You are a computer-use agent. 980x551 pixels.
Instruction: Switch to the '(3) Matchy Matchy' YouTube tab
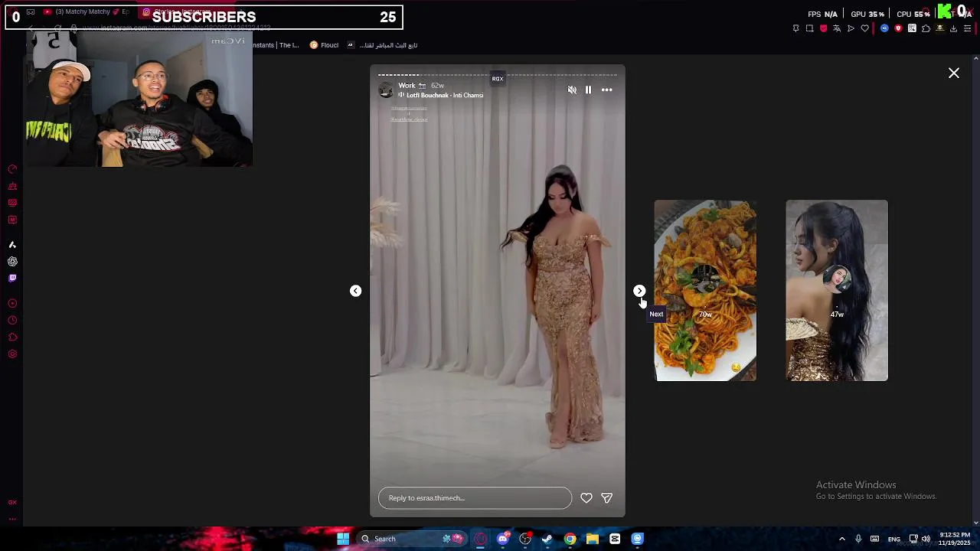(86, 12)
